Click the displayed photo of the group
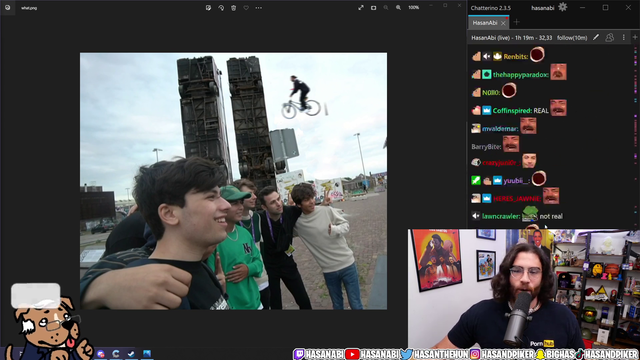Viewport: 640px width, 360px height. pos(233,181)
